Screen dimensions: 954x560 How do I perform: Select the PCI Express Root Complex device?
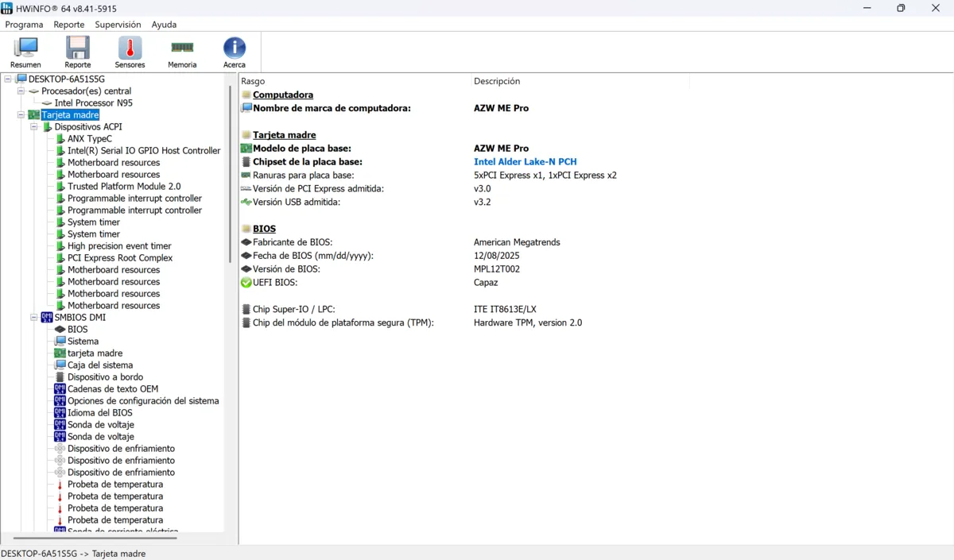pos(119,258)
